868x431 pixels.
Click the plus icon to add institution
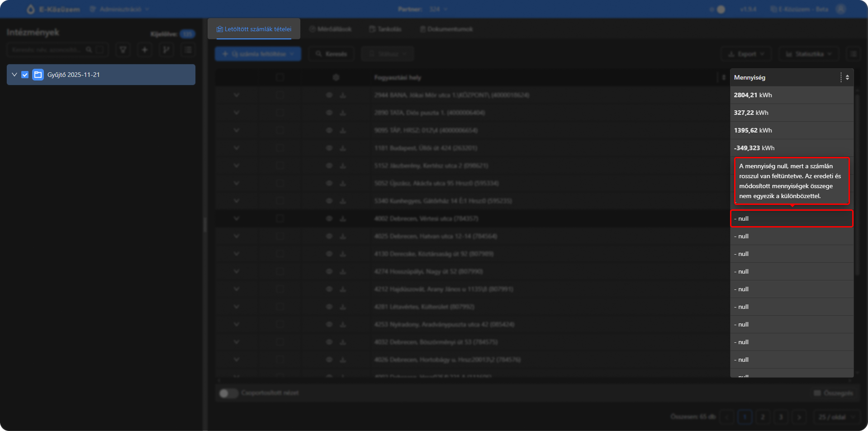[x=145, y=50]
